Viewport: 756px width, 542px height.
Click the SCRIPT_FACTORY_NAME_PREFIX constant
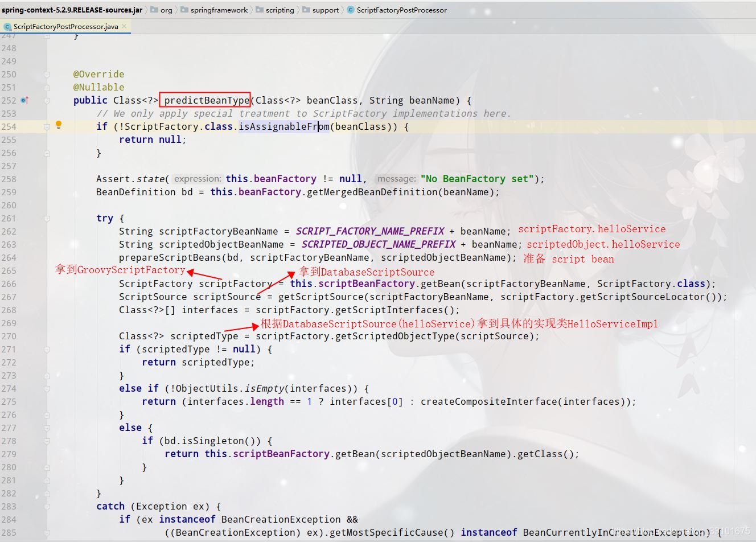coord(369,232)
